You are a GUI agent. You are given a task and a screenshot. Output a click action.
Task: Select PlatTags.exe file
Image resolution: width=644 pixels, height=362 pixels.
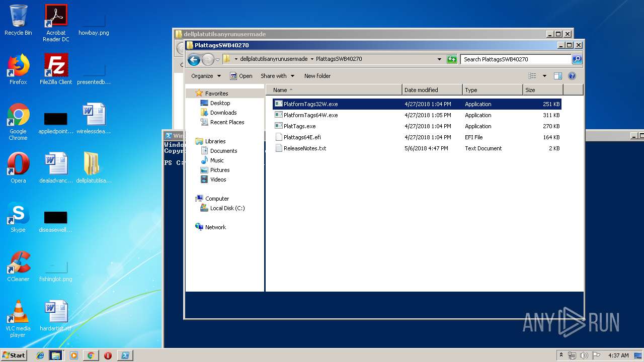click(417, 126)
